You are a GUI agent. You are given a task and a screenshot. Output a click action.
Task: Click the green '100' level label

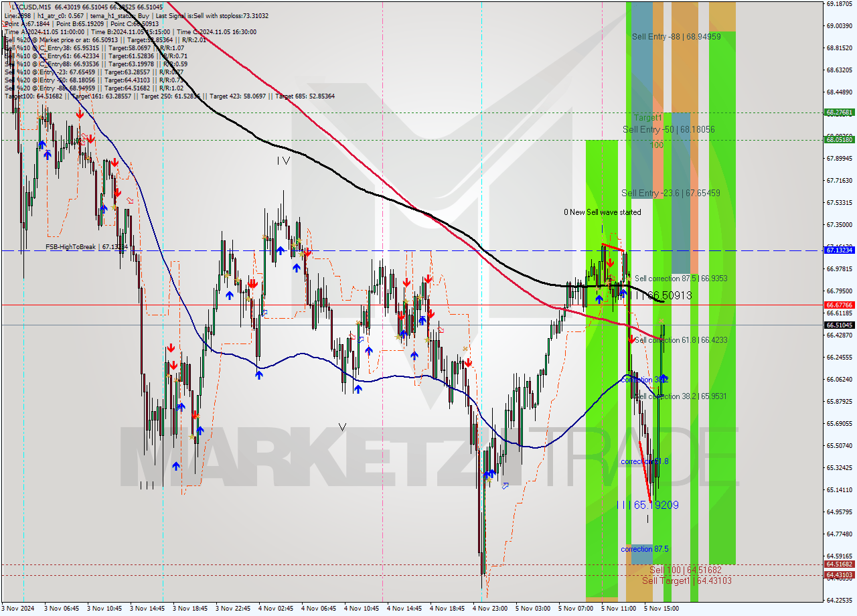(x=657, y=145)
